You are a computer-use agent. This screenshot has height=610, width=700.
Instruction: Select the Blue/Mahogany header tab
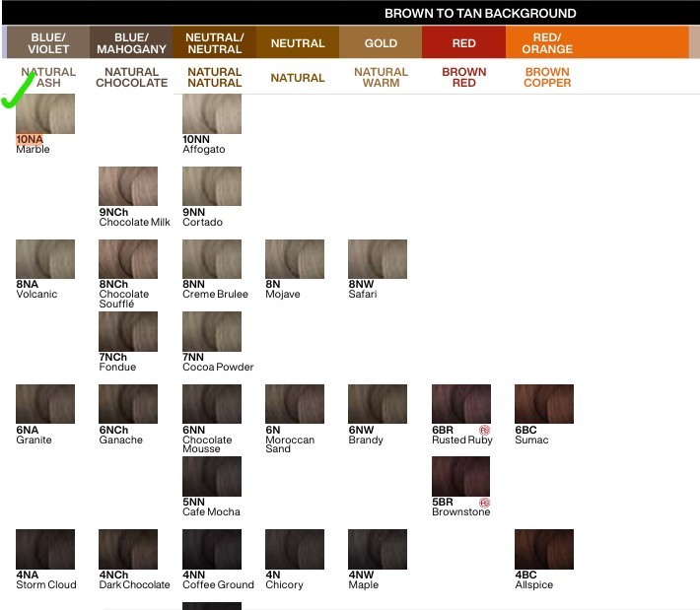[x=131, y=42]
